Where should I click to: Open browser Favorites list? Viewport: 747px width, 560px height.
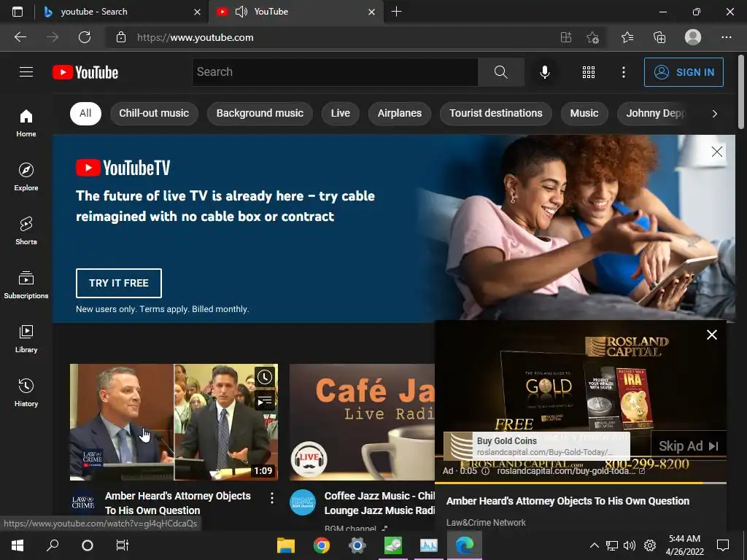click(627, 37)
